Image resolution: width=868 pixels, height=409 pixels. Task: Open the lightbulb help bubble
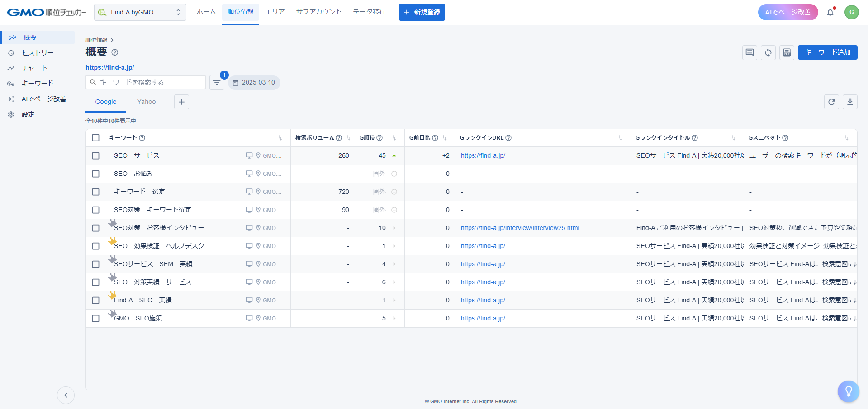(x=848, y=391)
